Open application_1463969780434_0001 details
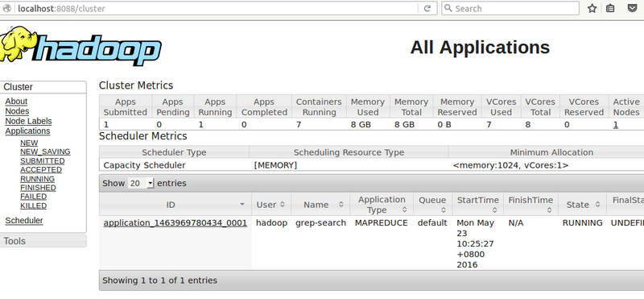This screenshot has width=644, height=299. coord(175,223)
